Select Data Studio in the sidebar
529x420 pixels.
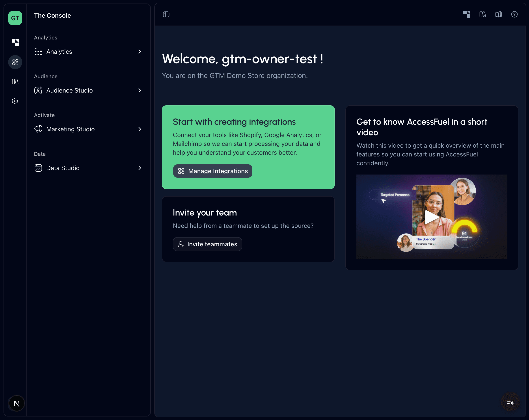pos(63,168)
